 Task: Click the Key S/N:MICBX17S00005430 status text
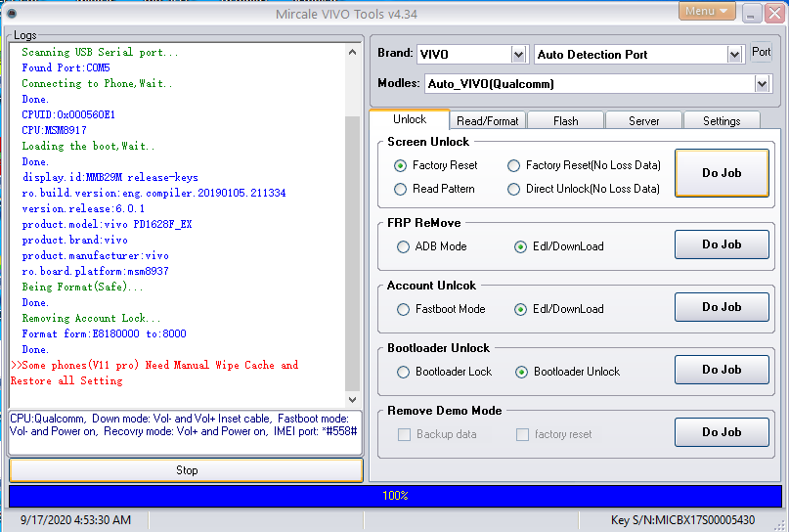point(682,520)
